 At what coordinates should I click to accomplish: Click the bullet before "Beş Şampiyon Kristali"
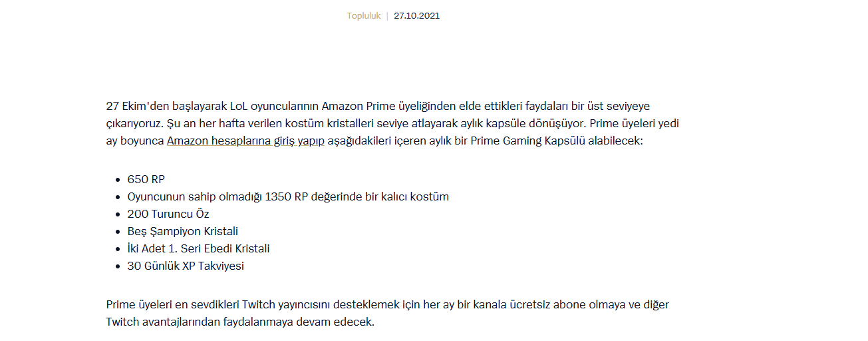pos(118,232)
